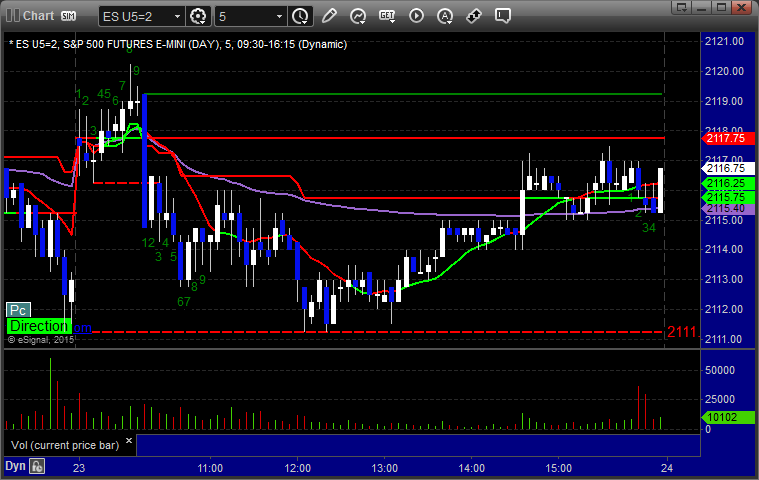
Task: Open the chart comment bubble icon
Action: click(x=502, y=16)
